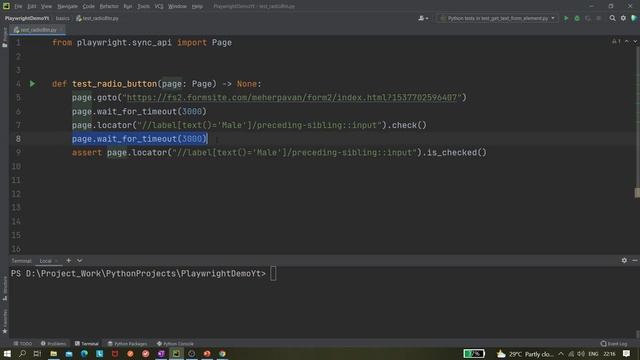Open the Problems tool window tab
Screen dimensions: 640x360
53,344
